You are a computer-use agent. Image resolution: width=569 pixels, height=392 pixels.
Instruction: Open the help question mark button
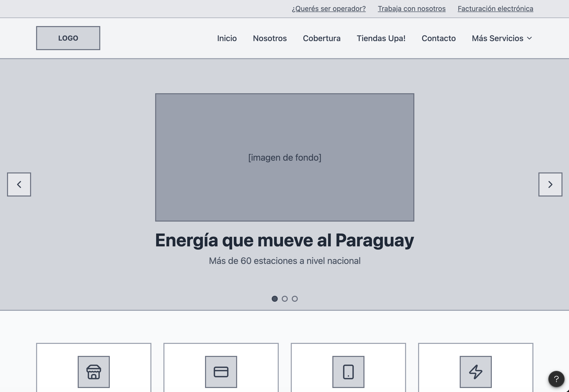click(x=556, y=379)
